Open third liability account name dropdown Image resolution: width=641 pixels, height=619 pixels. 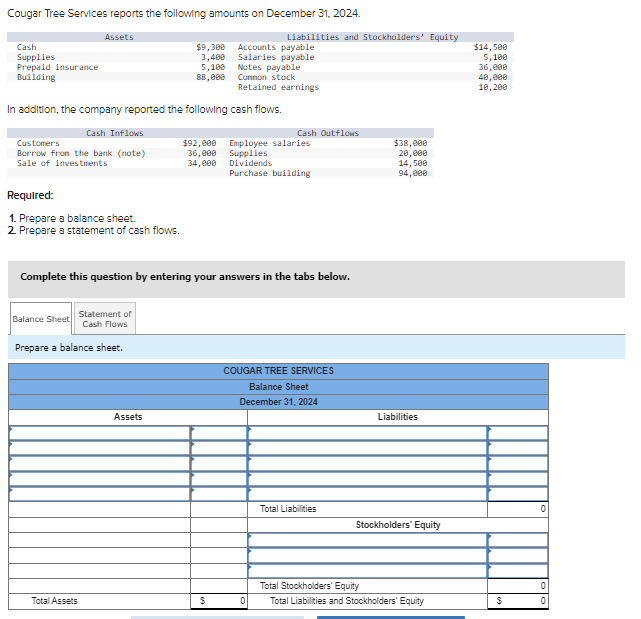tap(367, 464)
